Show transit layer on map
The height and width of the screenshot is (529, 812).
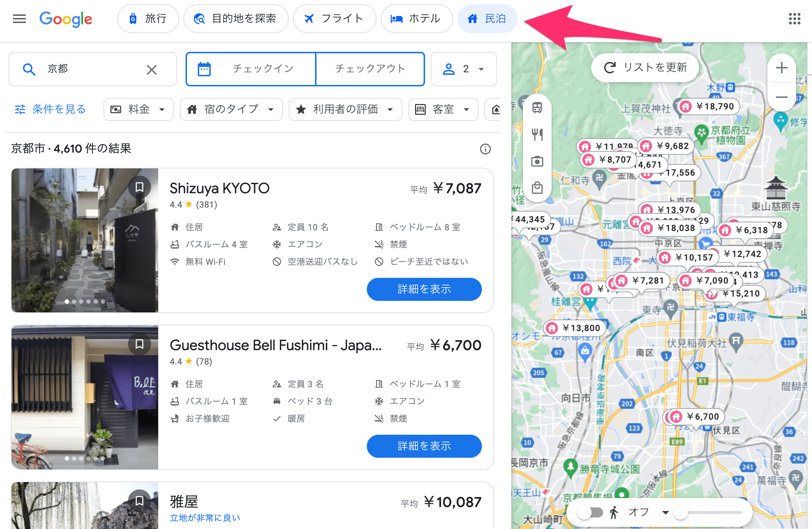point(537,108)
